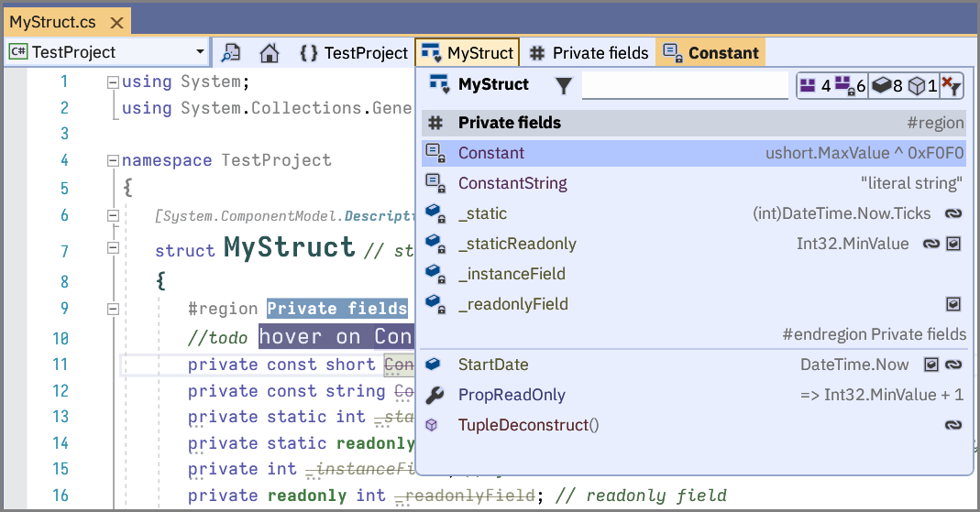Click the readonly badge icon on _readonlyField row
Screen dimensions: 980x512
pyautogui.click(x=953, y=304)
